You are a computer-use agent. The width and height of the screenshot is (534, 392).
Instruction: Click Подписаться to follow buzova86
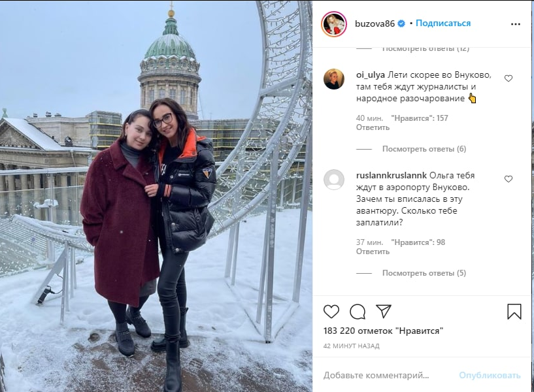point(443,24)
